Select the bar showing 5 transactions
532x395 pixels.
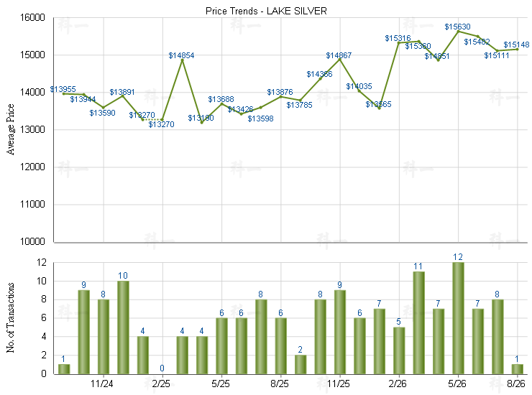[399, 350]
